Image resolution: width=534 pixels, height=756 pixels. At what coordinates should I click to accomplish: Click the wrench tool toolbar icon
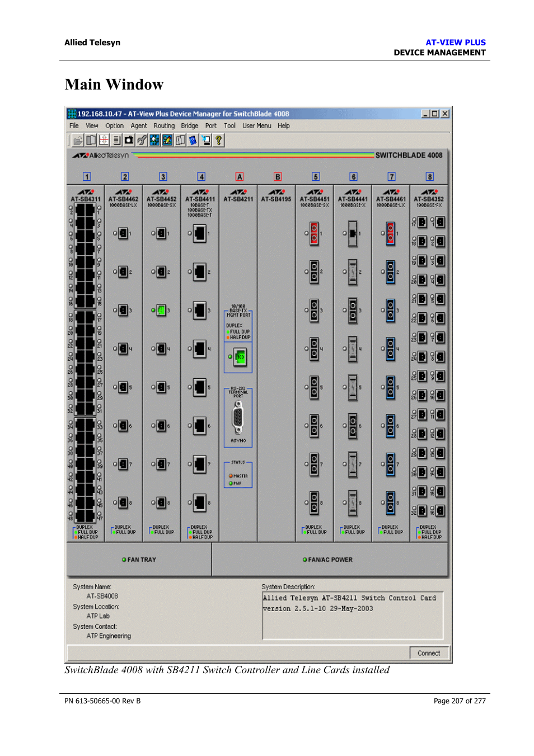142,140
